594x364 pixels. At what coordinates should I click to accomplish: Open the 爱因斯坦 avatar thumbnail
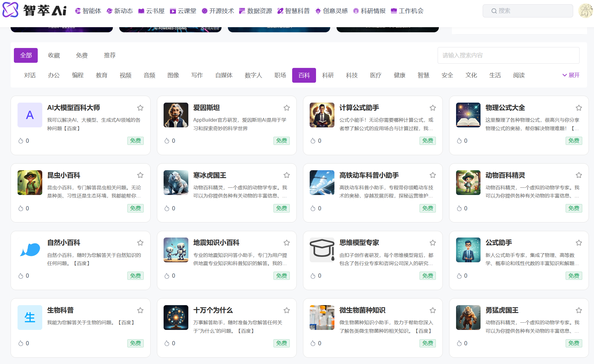click(x=176, y=115)
